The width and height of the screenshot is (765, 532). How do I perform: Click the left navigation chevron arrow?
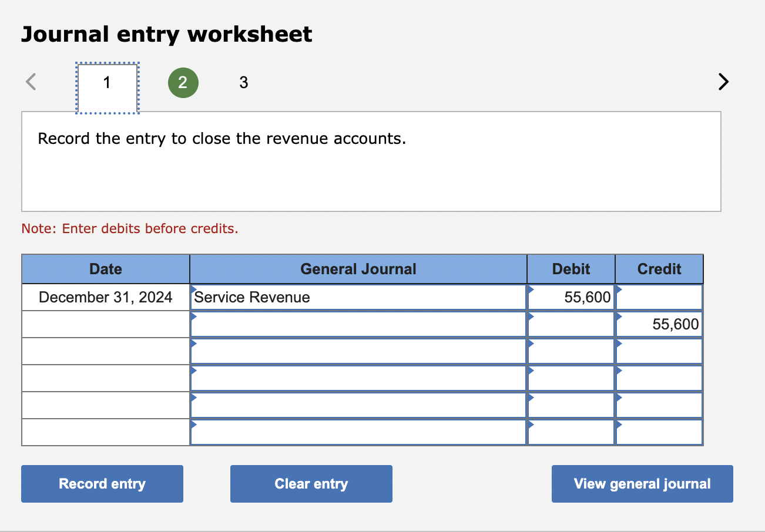pos(31,82)
